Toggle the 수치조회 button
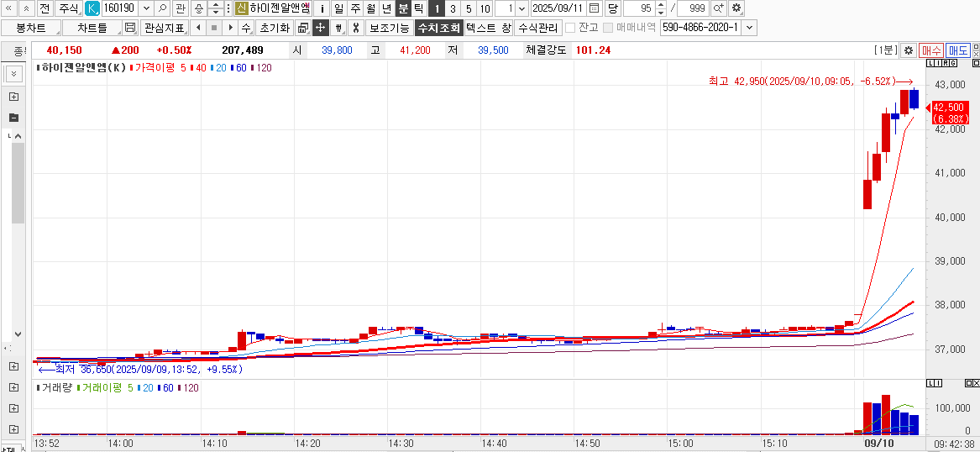980x452 pixels. (438, 28)
